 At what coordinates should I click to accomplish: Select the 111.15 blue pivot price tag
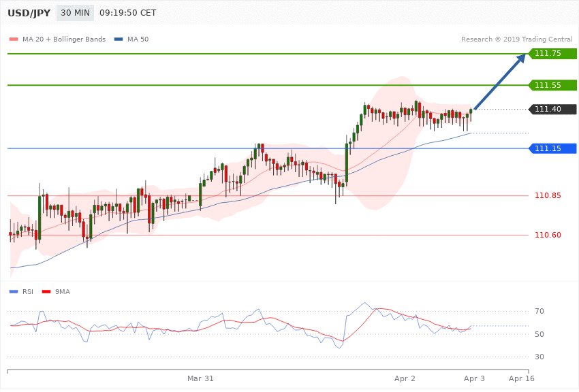coord(552,148)
